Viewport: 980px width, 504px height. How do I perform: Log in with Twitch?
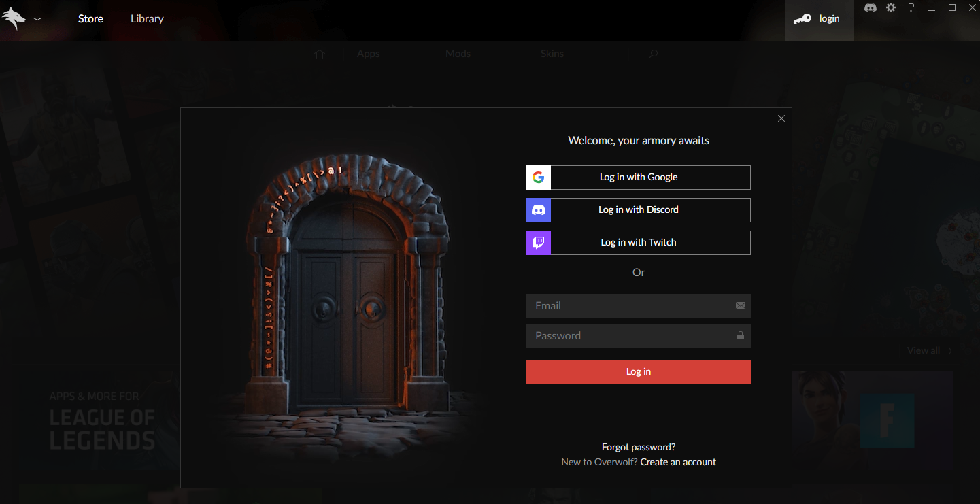[639, 243]
